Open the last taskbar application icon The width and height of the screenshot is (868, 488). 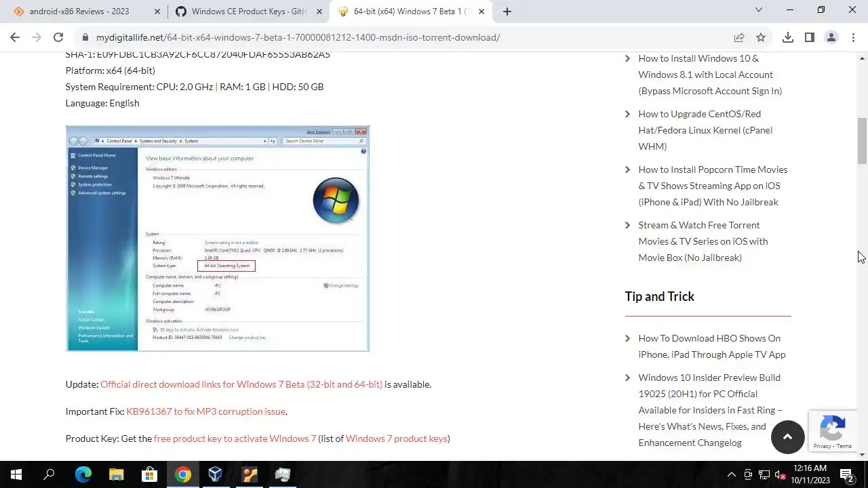point(282,474)
